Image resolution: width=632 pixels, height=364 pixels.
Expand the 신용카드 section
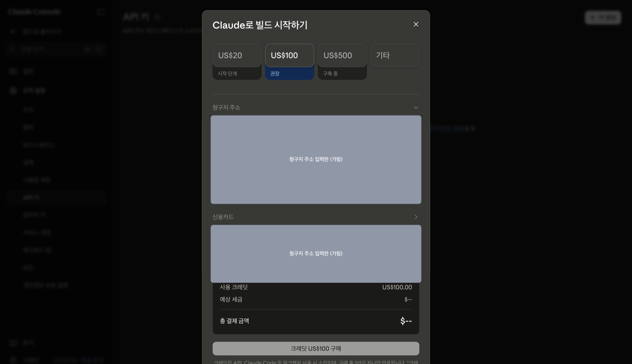(x=416, y=217)
